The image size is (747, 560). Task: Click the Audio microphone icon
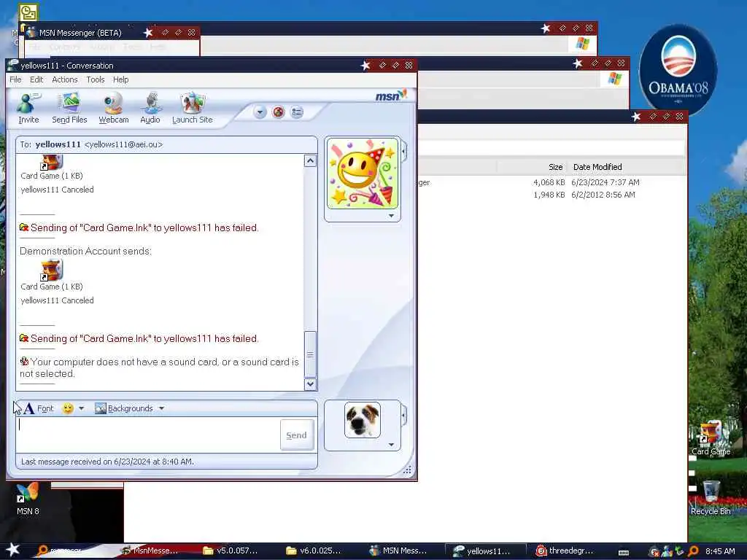(x=150, y=109)
